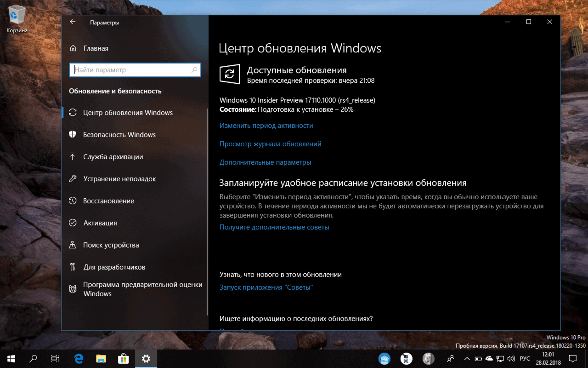Click Получите дополнительные советы link
Screen dimensions: 588x368
tap(274, 227)
